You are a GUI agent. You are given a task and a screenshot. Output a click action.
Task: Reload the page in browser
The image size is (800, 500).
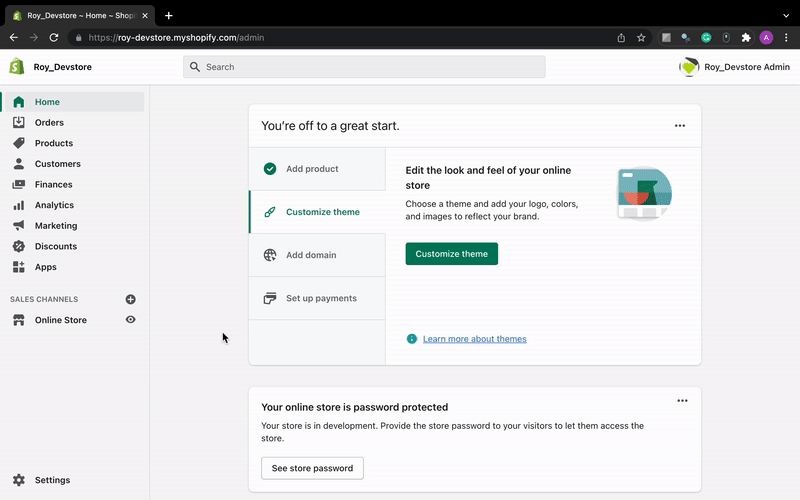(x=54, y=37)
